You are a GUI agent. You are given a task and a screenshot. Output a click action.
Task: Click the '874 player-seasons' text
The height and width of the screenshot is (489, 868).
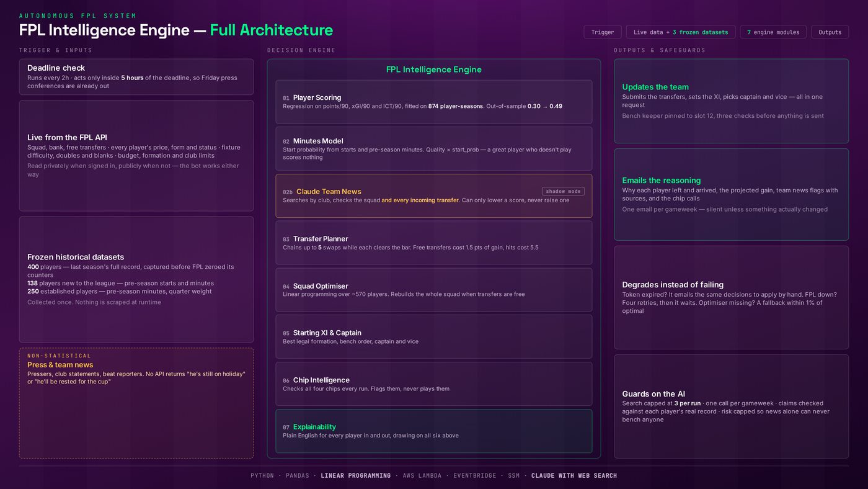[456, 106]
